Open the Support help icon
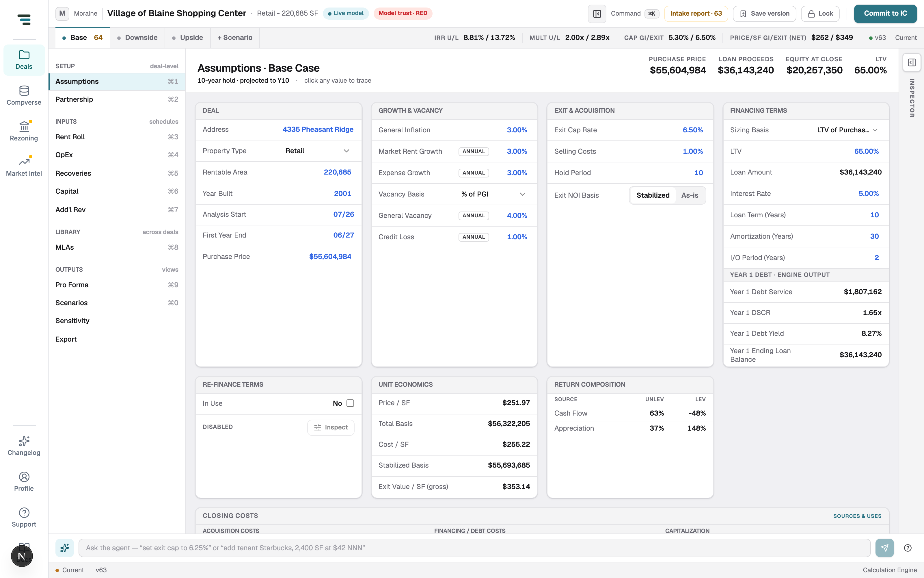924x578 pixels. [24, 513]
